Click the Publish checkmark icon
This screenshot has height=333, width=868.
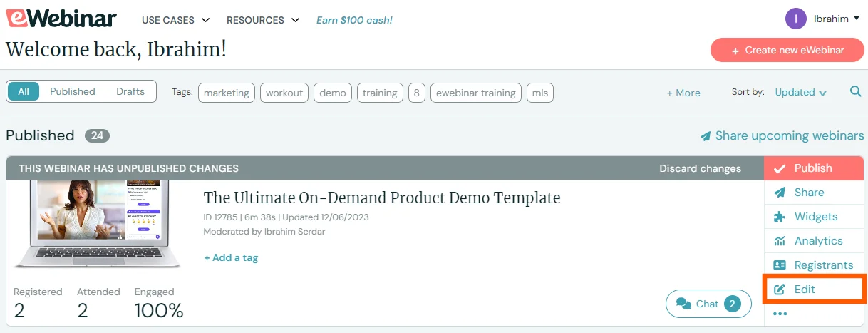780,168
